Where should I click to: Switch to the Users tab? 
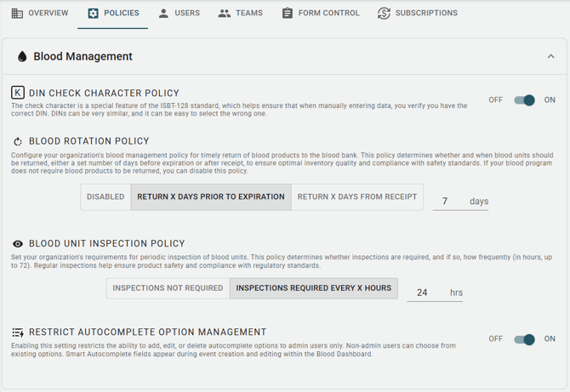(179, 13)
